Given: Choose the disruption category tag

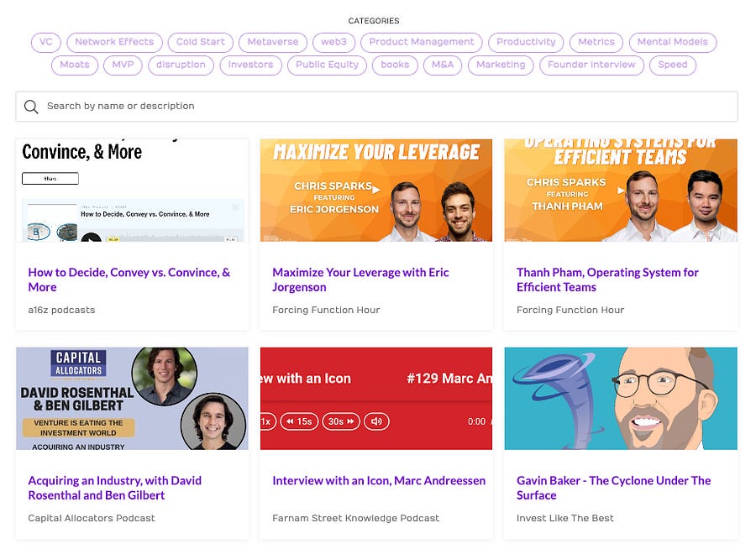Looking at the screenshot, I should [x=181, y=65].
